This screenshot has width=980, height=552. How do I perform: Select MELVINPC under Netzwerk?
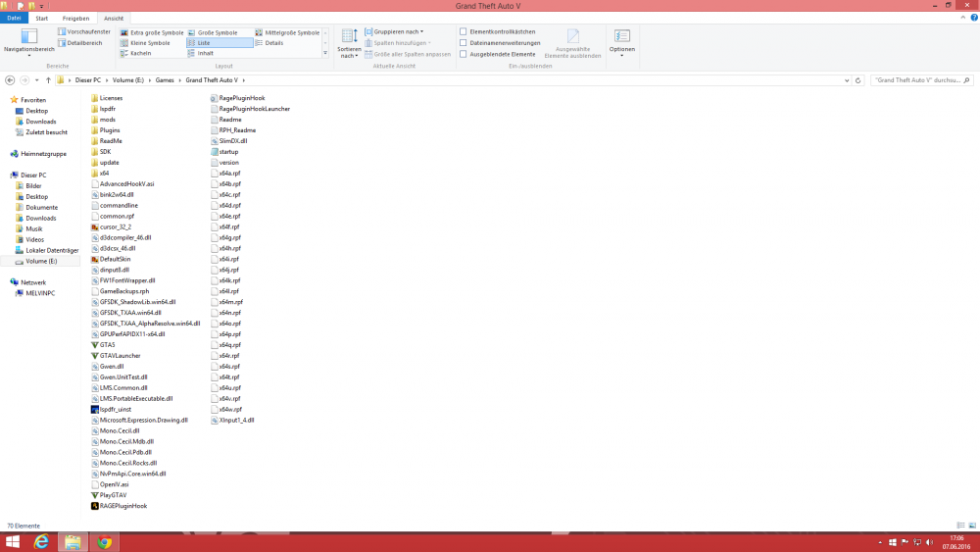40,293
